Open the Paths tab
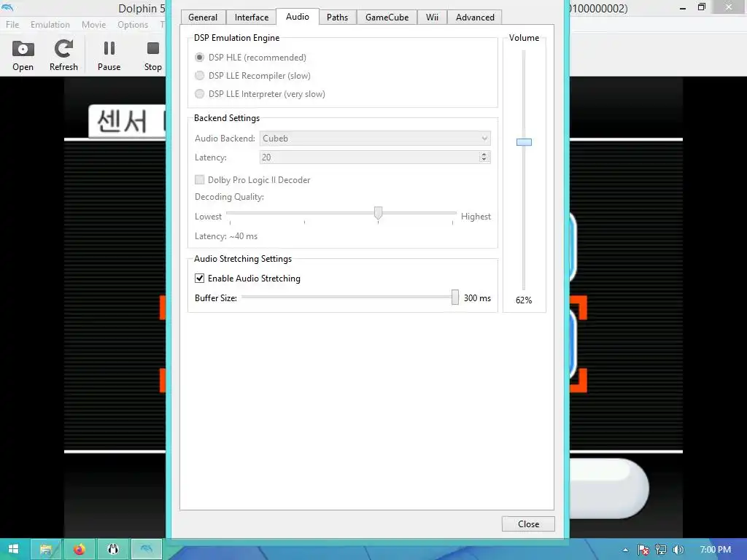Screen dimensions: 747x560 pyautogui.click(x=337, y=17)
